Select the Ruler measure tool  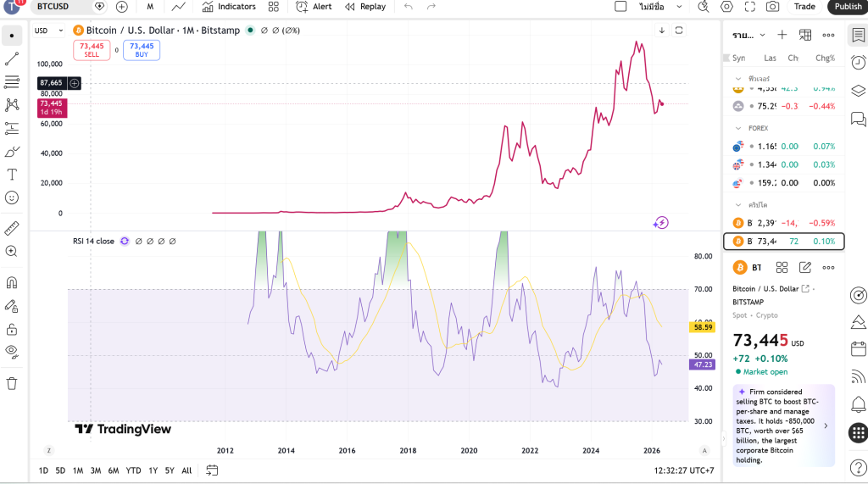click(x=12, y=228)
